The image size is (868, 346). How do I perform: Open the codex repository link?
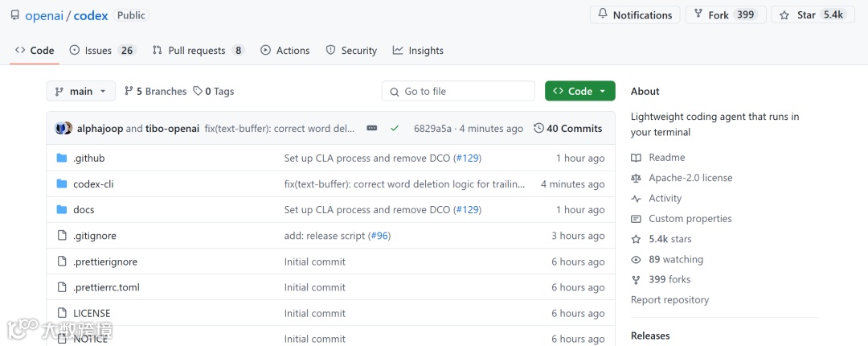pos(91,15)
